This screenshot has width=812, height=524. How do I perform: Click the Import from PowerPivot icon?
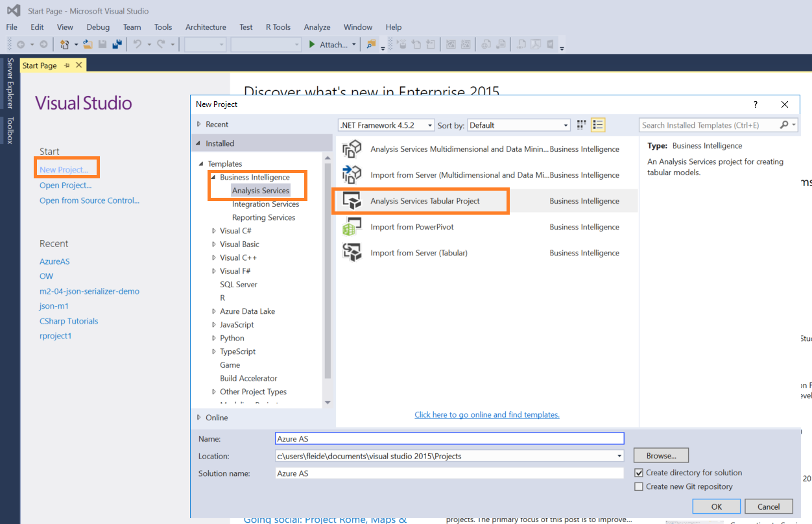(x=351, y=227)
